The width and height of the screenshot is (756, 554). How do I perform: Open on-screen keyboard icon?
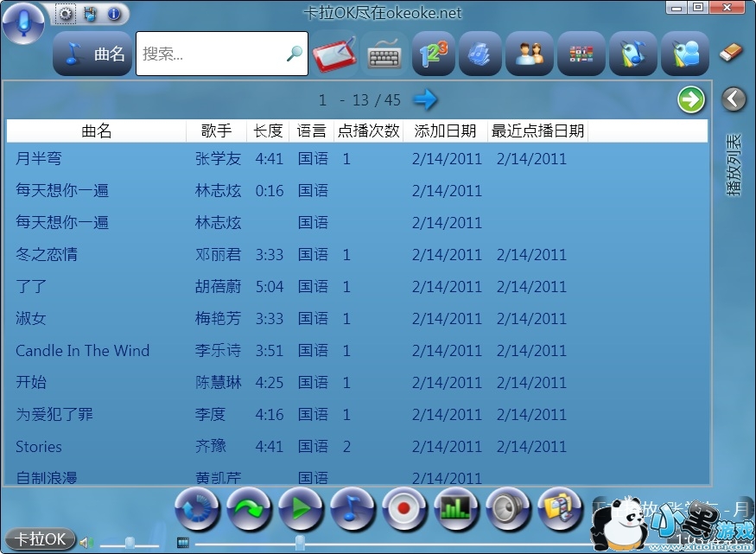pos(384,54)
